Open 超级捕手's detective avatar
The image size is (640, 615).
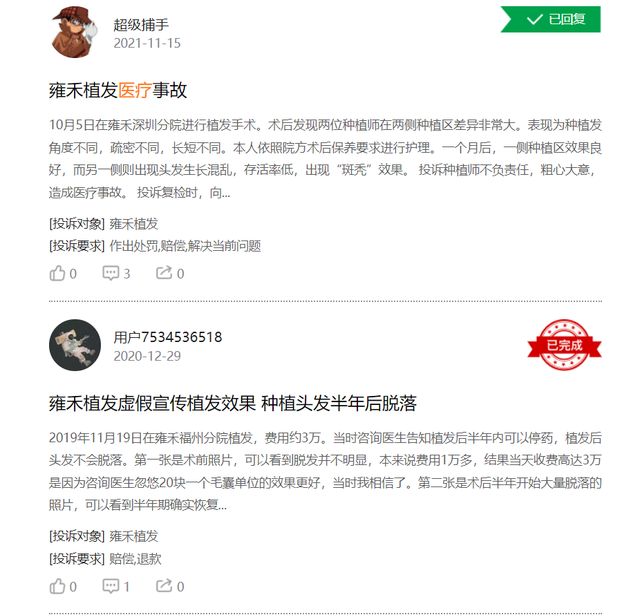tap(75, 32)
